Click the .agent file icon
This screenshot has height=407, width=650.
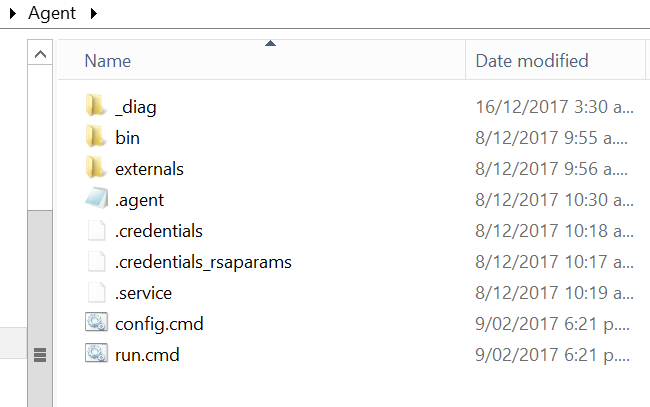coord(96,199)
